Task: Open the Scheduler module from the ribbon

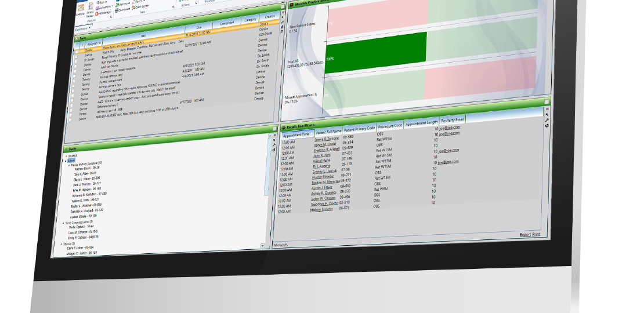Action: point(81,9)
